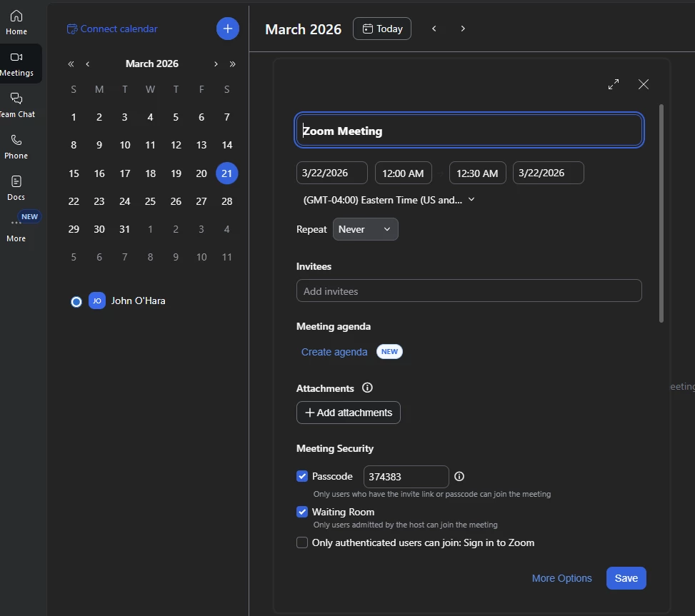The height and width of the screenshot is (616, 695).
Task: Click the blue plus new meeting button
Action: pyautogui.click(x=227, y=29)
